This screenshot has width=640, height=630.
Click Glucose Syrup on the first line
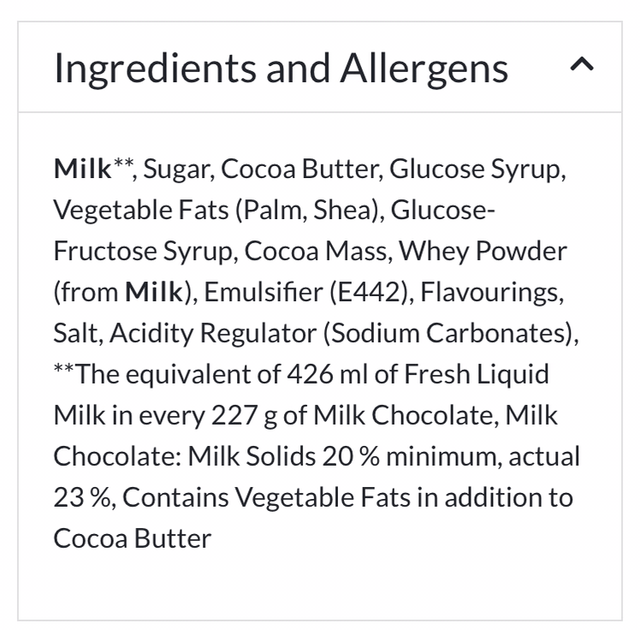tap(478, 168)
